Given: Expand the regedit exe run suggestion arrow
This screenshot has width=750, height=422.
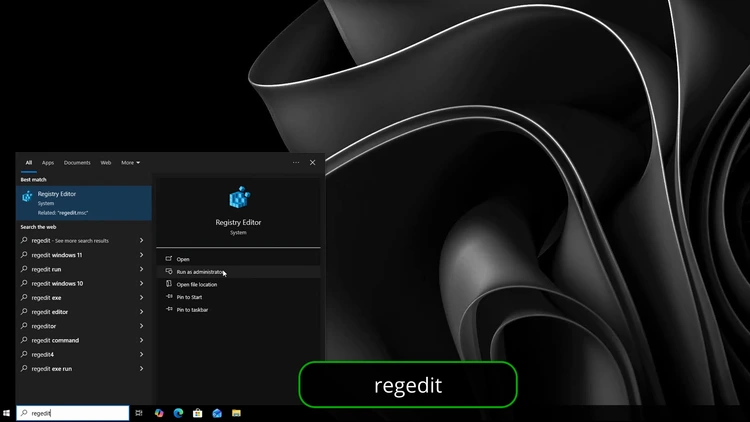Looking at the screenshot, I should pyautogui.click(x=142, y=368).
